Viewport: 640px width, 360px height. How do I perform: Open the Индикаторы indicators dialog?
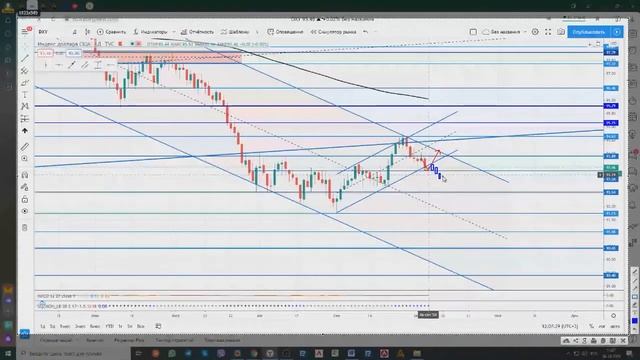(151, 32)
